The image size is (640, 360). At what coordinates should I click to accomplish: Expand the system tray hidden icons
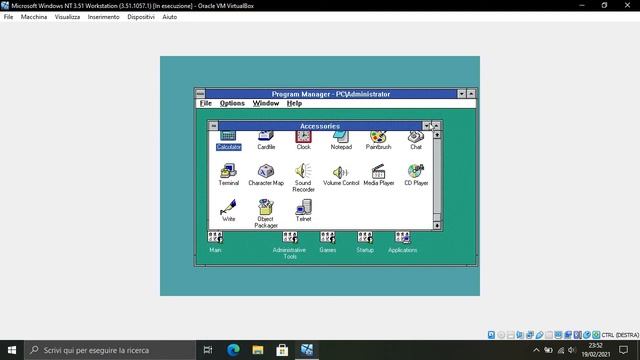[x=536, y=350]
